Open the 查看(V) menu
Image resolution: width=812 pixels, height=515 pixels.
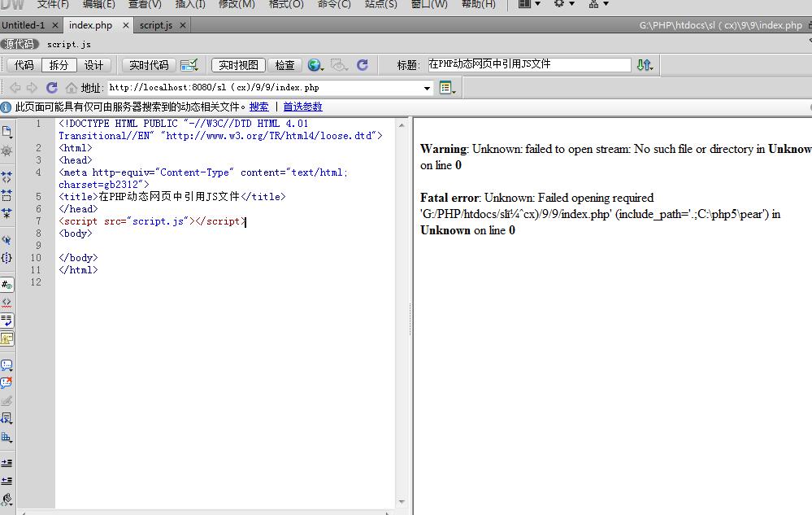tap(145, 4)
